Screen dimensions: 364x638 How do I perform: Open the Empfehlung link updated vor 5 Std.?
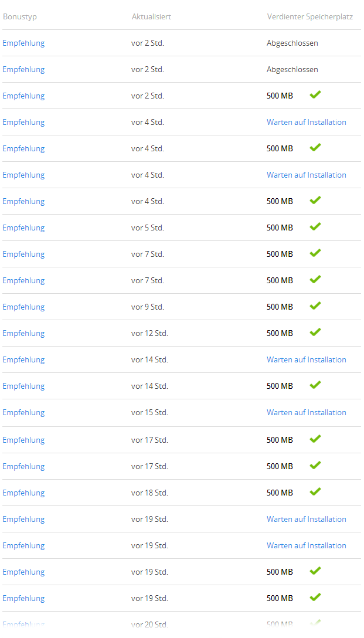(23, 228)
